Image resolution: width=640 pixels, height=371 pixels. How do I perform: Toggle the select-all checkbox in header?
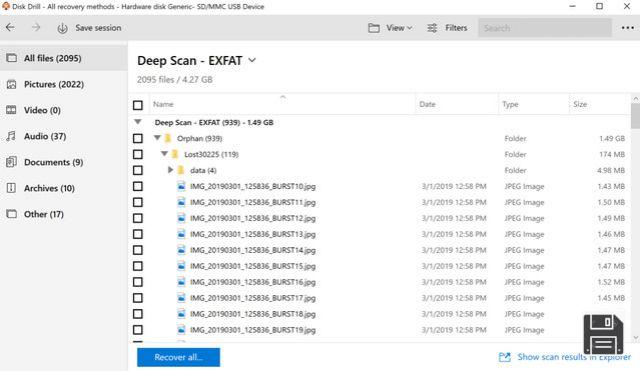coord(138,105)
